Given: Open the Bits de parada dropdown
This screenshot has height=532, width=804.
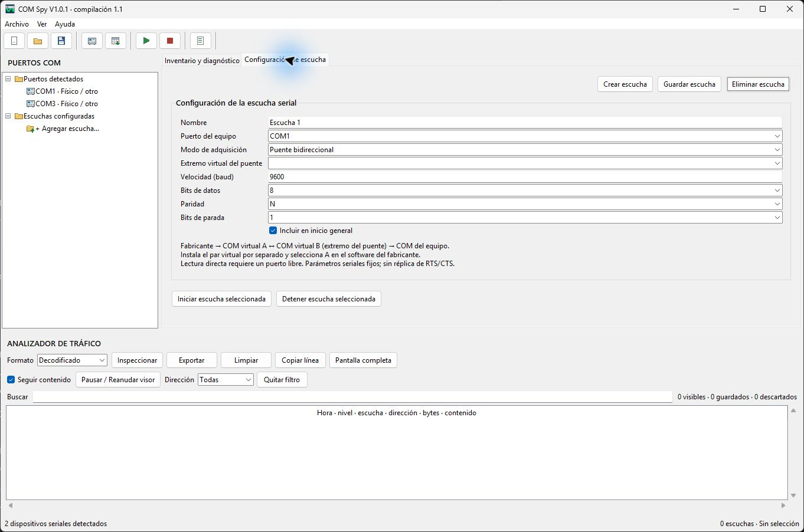Looking at the screenshot, I should tap(525, 218).
